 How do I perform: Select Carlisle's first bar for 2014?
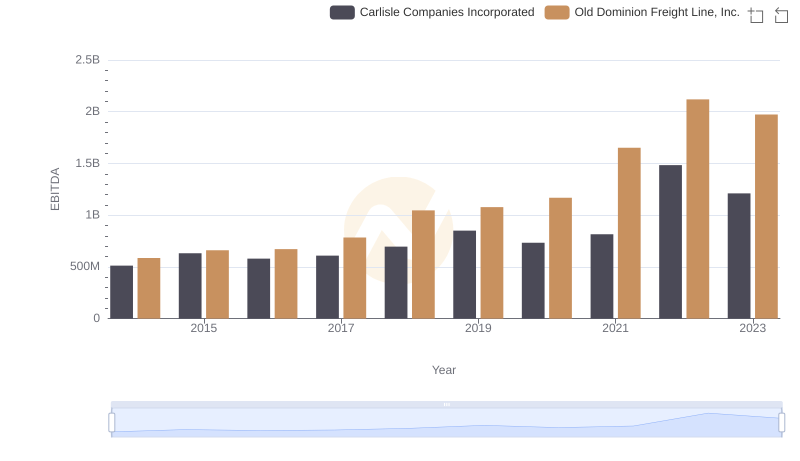tap(121, 292)
